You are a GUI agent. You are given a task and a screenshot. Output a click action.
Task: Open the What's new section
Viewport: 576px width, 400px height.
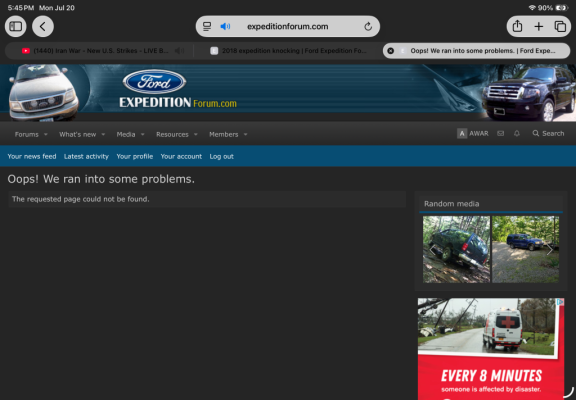point(78,134)
